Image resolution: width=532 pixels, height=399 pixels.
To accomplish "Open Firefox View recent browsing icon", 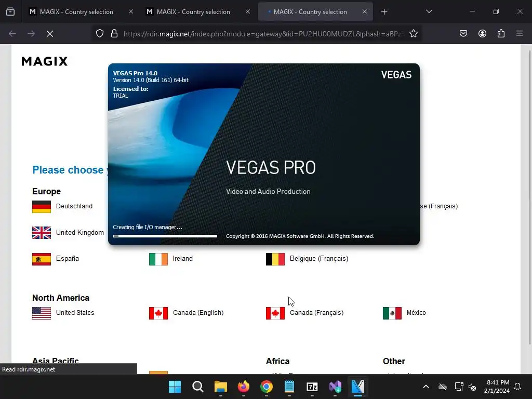I will pyautogui.click(x=10, y=12).
